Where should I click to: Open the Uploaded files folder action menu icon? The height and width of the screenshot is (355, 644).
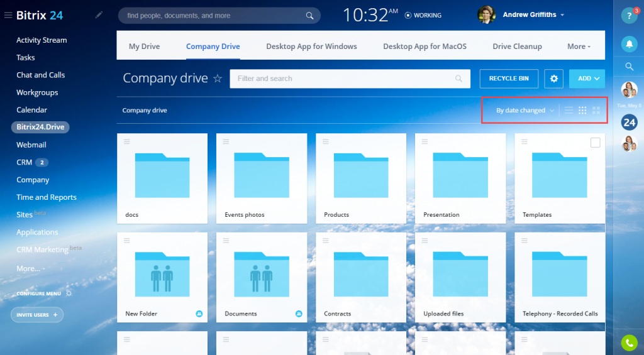click(425, 241)
